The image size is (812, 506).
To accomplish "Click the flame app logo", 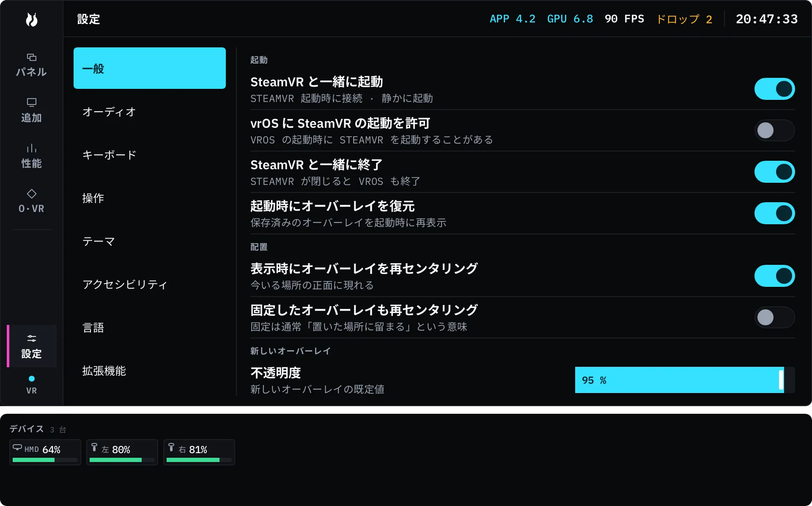I will (x=32, y=19).
